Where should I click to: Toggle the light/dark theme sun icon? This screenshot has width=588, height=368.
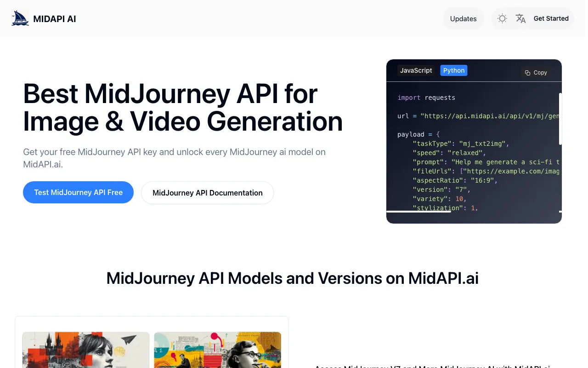502,19
